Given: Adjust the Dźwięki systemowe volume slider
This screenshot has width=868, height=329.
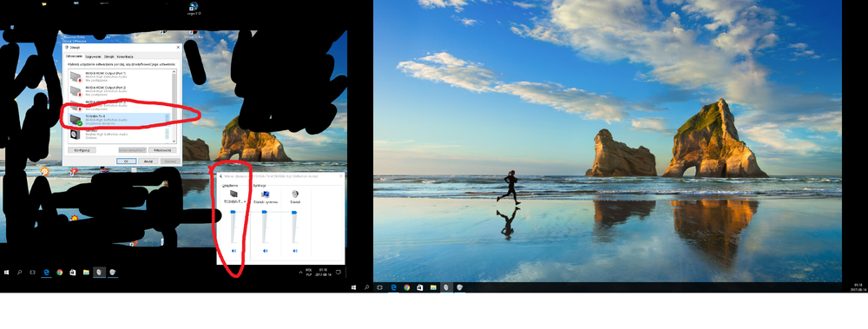Looking at the screenshot, I should pyautogui.click(x=265, y=212).
